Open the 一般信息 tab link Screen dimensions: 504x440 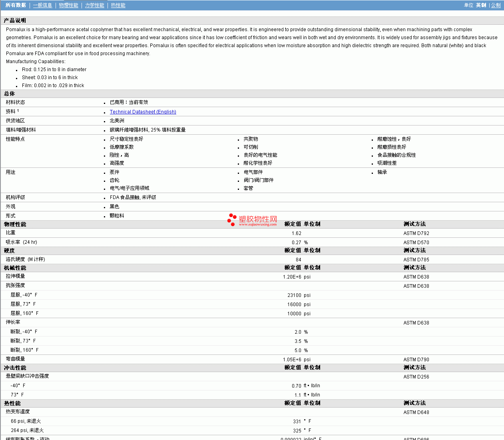point(43,5)
